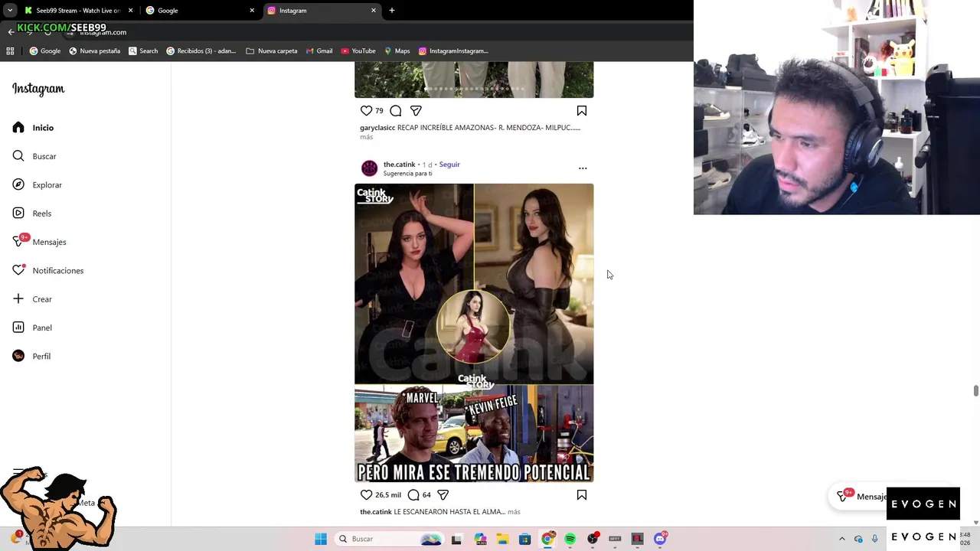980x551 pixels.
Task: Click the Windows taskbar Buscar search box
Action: (x=389, y=539)
